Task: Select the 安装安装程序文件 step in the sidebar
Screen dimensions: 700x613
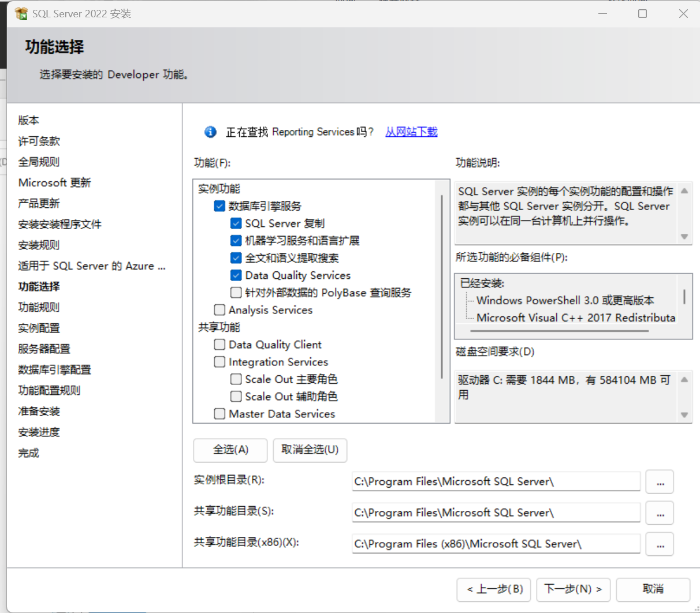Action: [x=60, y=225]
